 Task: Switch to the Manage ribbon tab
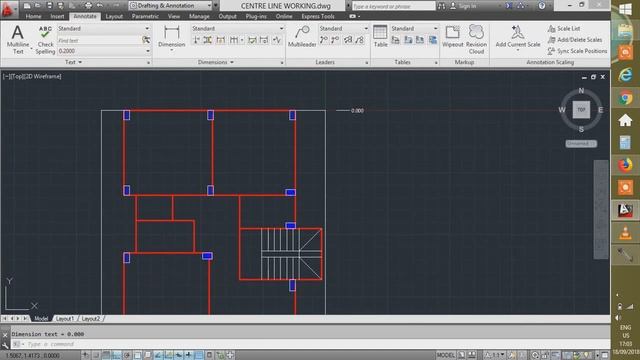coord(199,16)
